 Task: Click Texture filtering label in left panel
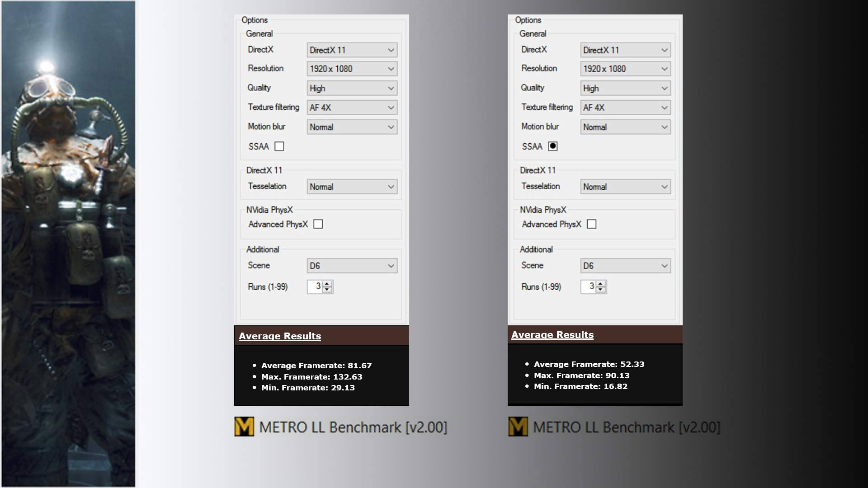pyautogui.click(x=274, y=107)
